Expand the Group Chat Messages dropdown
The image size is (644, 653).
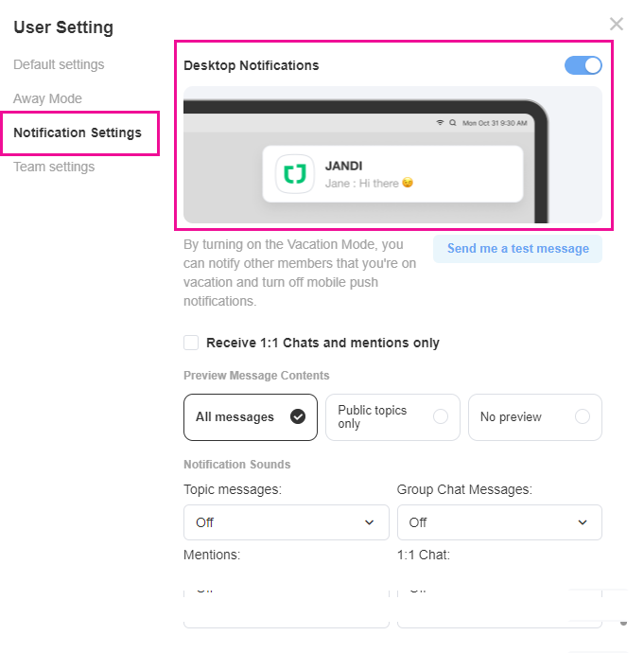coord(499,522)
